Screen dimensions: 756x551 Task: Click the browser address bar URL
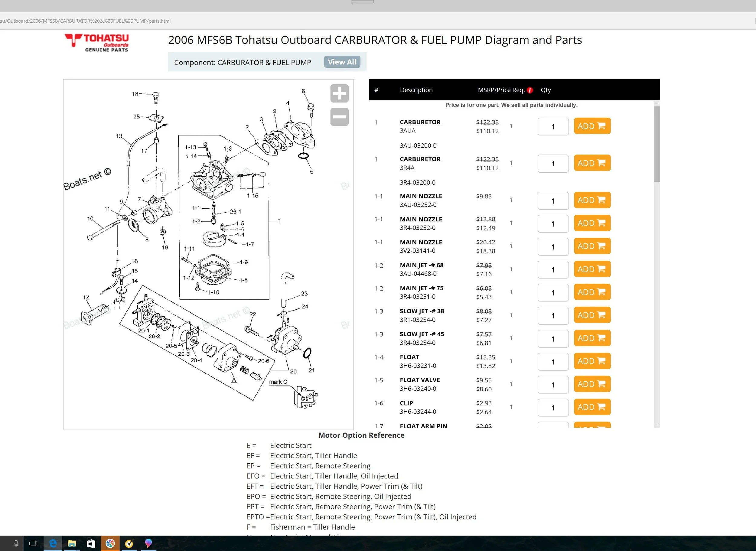85,21
